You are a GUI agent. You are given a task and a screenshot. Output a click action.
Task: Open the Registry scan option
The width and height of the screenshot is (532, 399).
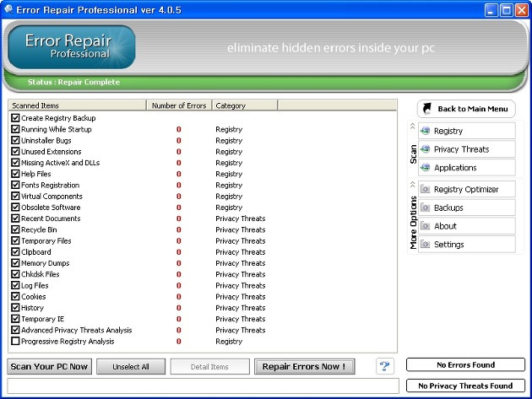(x=467, y=131)
